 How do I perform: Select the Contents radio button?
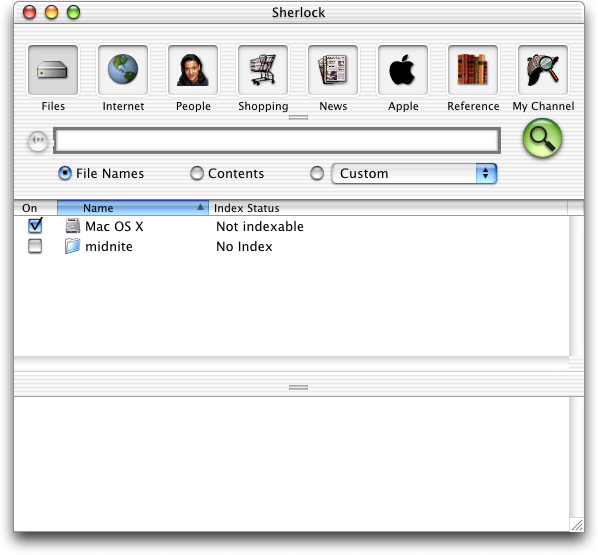click(197, 173)
